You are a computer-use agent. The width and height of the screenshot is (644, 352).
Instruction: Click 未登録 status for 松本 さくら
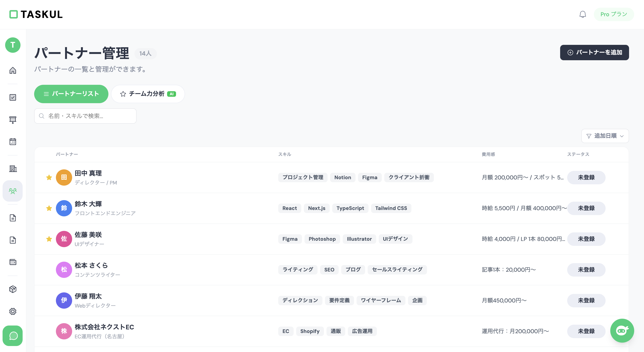click(586, 270)
